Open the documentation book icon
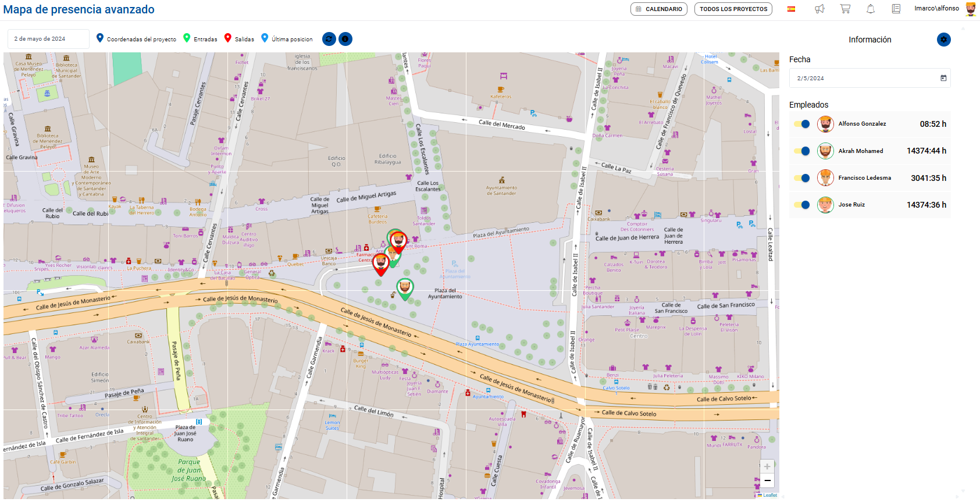 (x=896, y=9)
